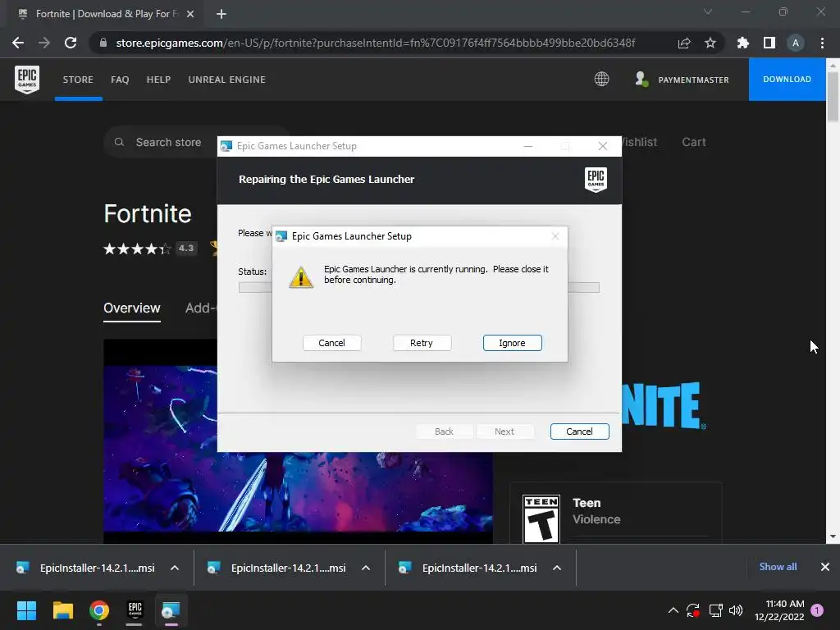Close the Fortnite browser tab
The image size is (840, 630).
(x=190, y=14)
